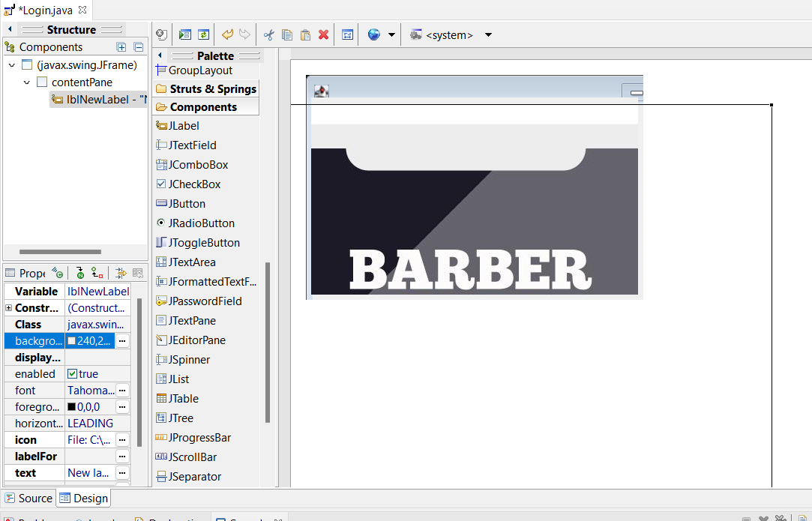Expand the Struts & Springs palette category
Screen dimensions: 812x521
pyautogui.click(x=206, y=89)
